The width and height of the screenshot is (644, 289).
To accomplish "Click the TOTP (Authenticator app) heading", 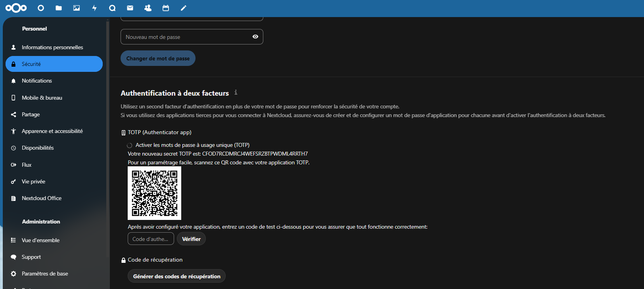I will (x=159, y=132).
